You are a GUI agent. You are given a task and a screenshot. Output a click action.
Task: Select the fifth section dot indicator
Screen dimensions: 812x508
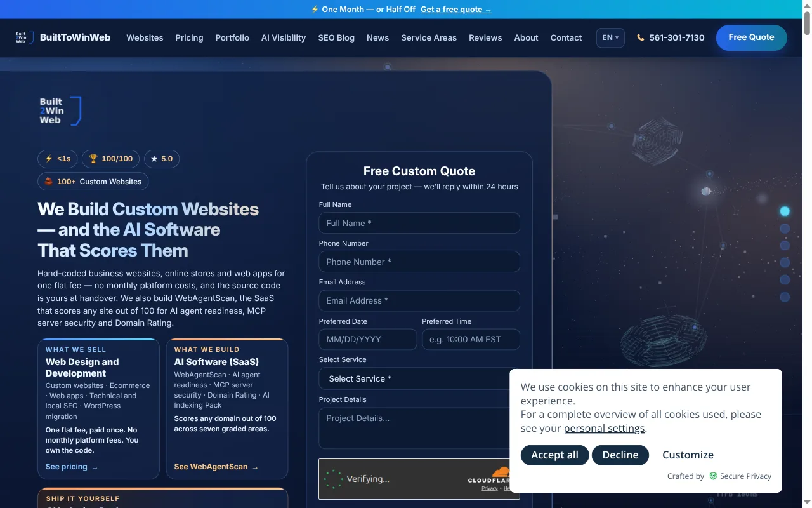(785, 280)
